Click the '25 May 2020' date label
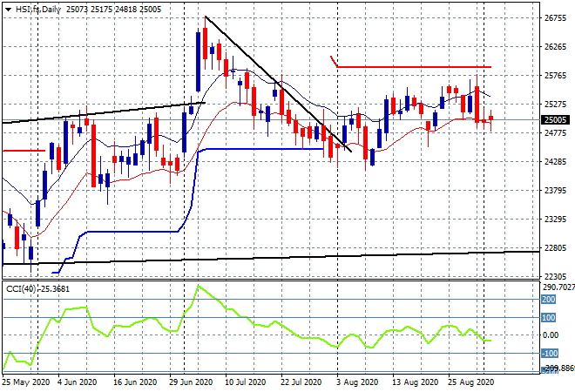The image size is (575, 392). click(x=25, y=382)
